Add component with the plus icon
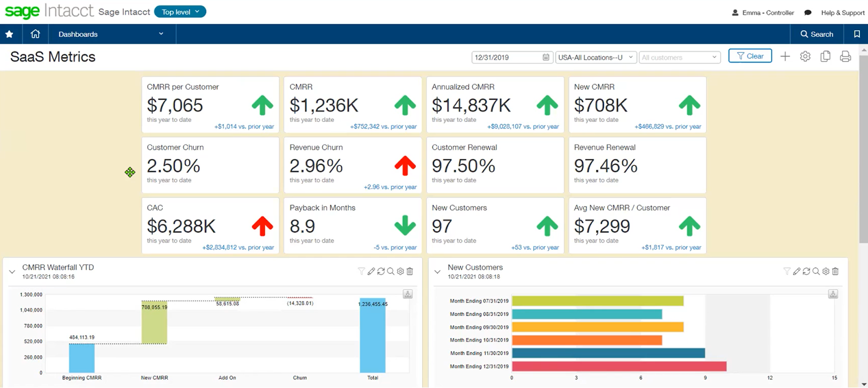Screen dimensions: 868x388 point(785,56)
